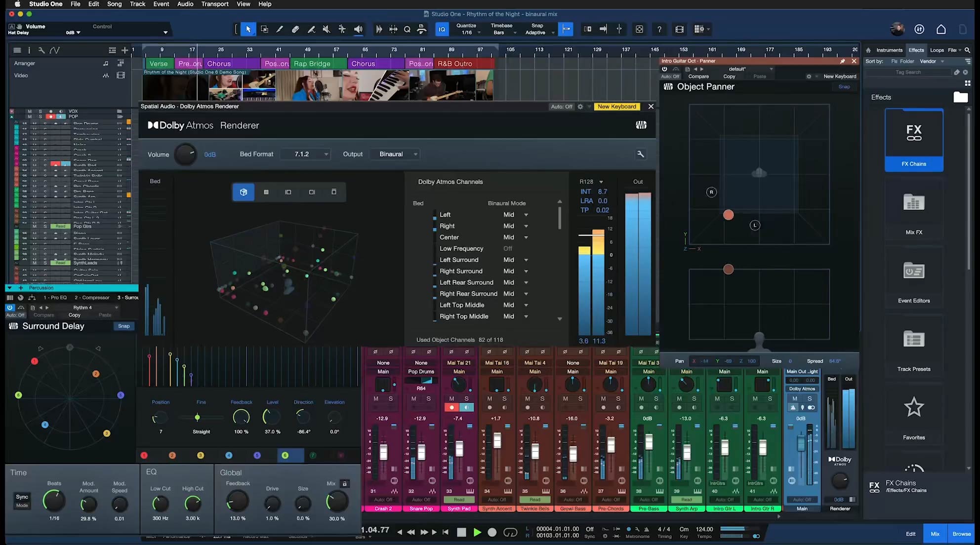
Task: Open the Output Binaural dropdown
Action: (x=396, y=154)
